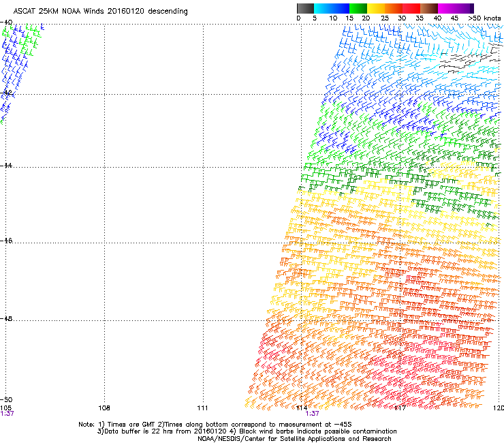Click the gray 0-5 knots color segment
Image resolution: width=504 pixels, height=443 pixels.
[x=305, y=8]
